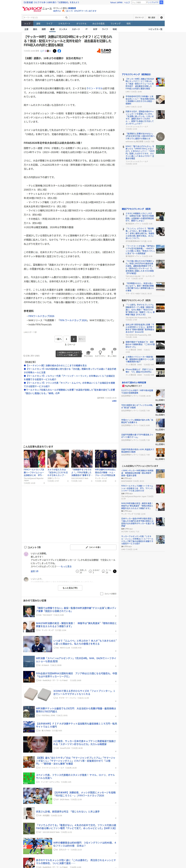Open the いつまで「エムバペ」と呼ぶのか article
The height and width of the screenshot is (868, 186).
(x=85, y=642)
